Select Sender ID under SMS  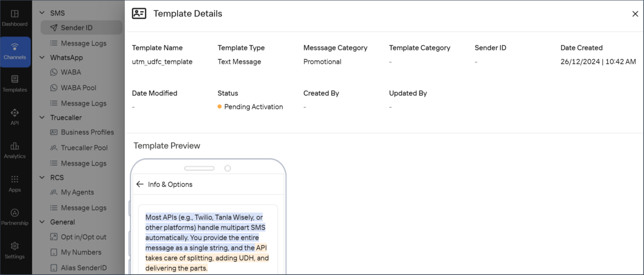pos(82,27)
